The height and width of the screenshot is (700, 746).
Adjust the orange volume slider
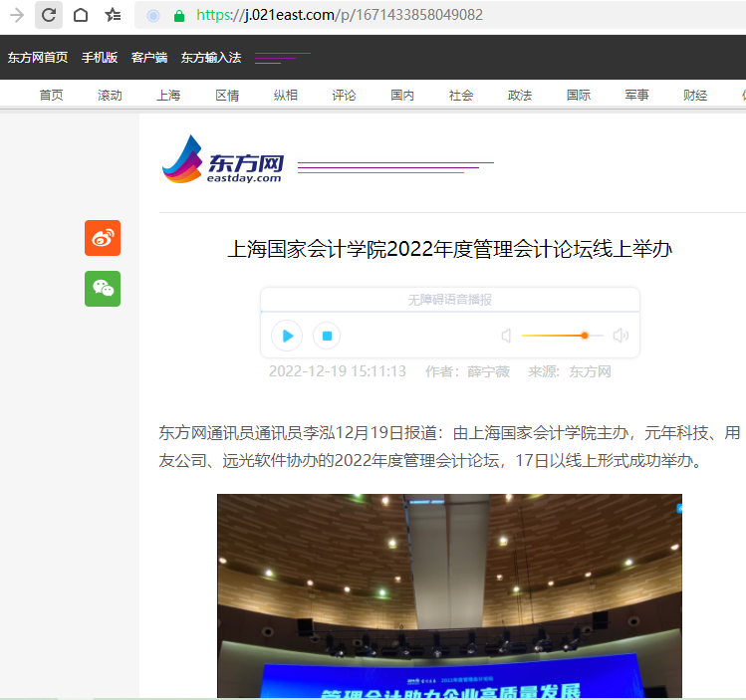(585, 336)
